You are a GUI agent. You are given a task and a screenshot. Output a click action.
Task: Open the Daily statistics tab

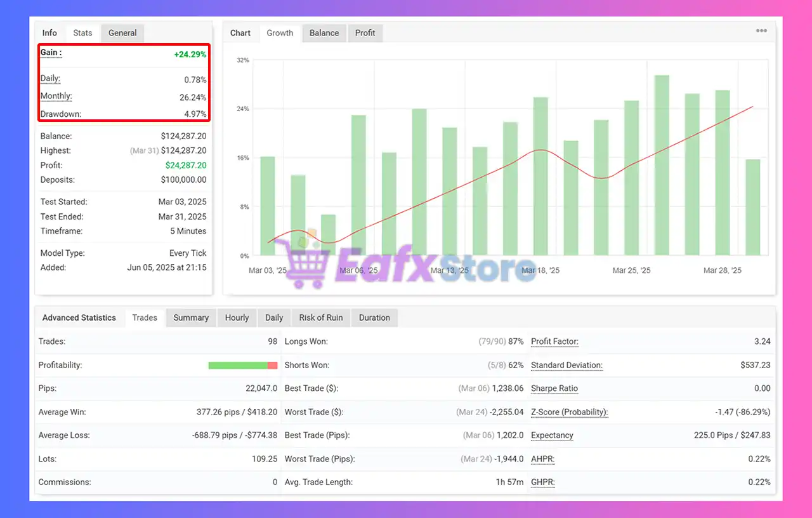[x=274, y=317]
